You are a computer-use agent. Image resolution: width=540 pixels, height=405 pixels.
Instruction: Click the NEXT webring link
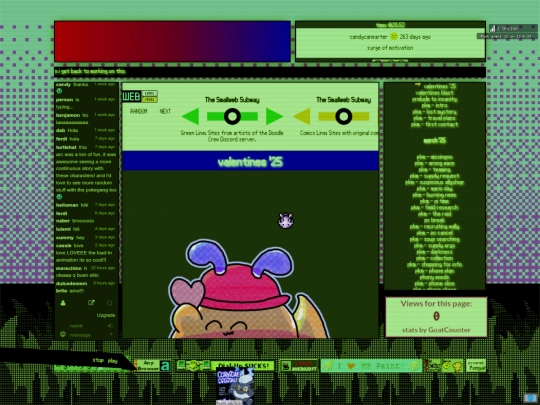[165, 111]
